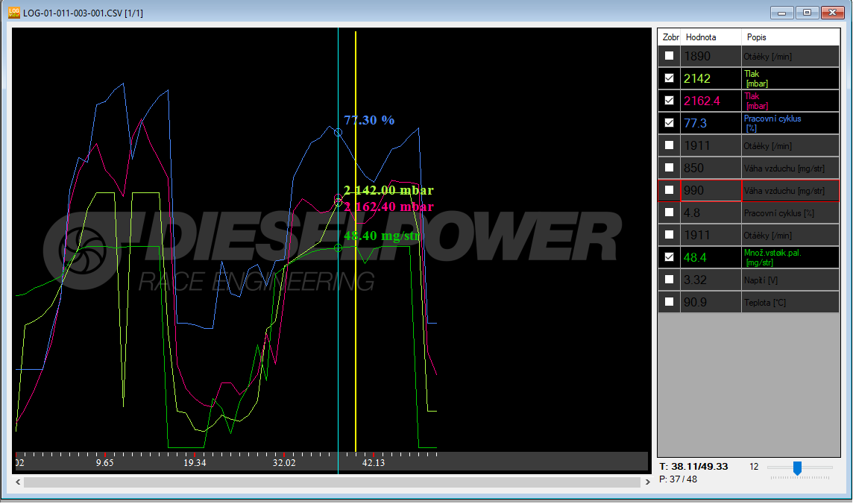Click the 9.65 timeline marker
853x504 pixels.
point(105,463)
